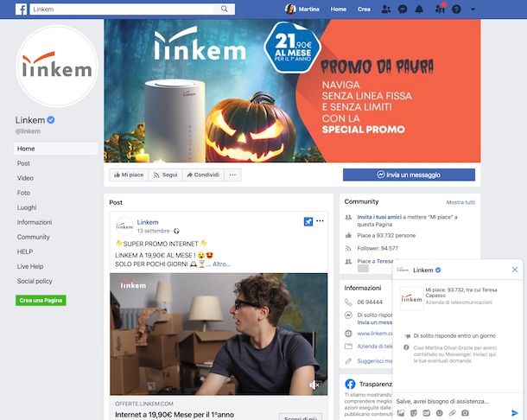Click Linkem round profile picture
The image size is (527, 420).
tap(57, 67)
